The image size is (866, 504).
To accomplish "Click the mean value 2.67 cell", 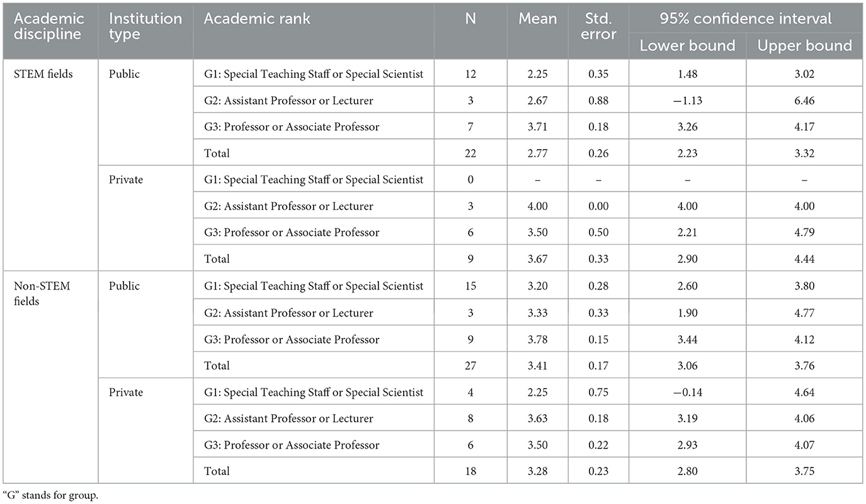I will coord(538,100).
